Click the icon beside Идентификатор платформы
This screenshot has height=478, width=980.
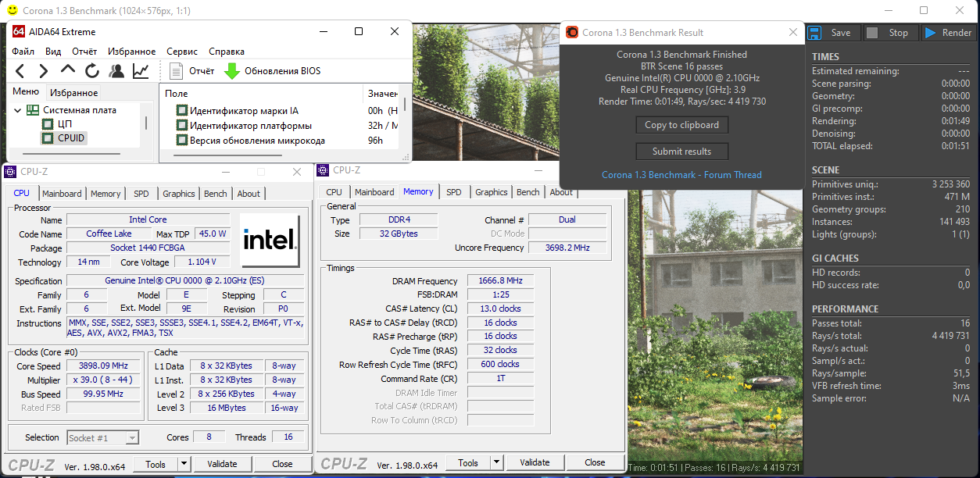coord(182,126)
